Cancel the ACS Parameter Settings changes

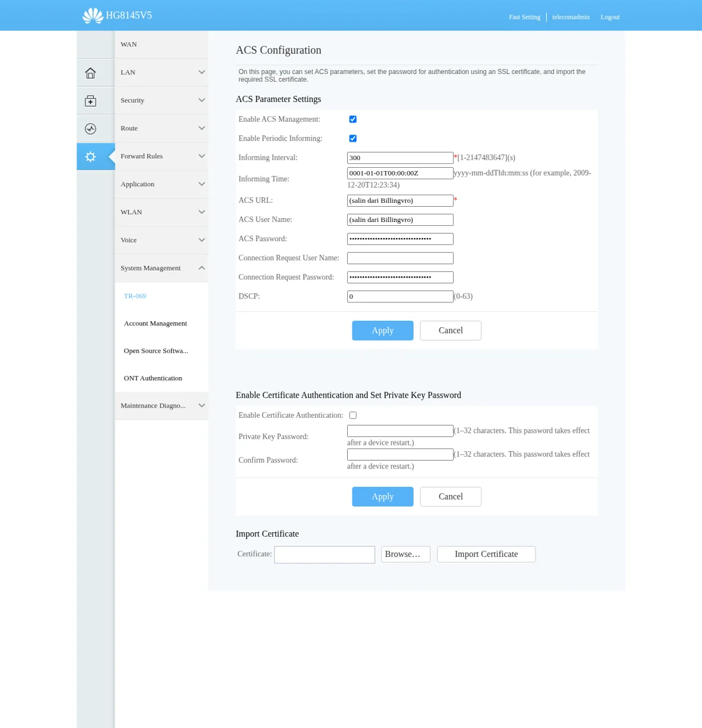coord(451,331)
